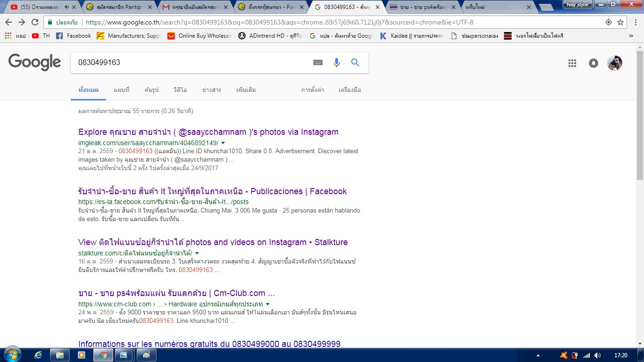644x362 pixels.
Task: Switch to the ค้นรูป (Images) tab
Action: 151,90
